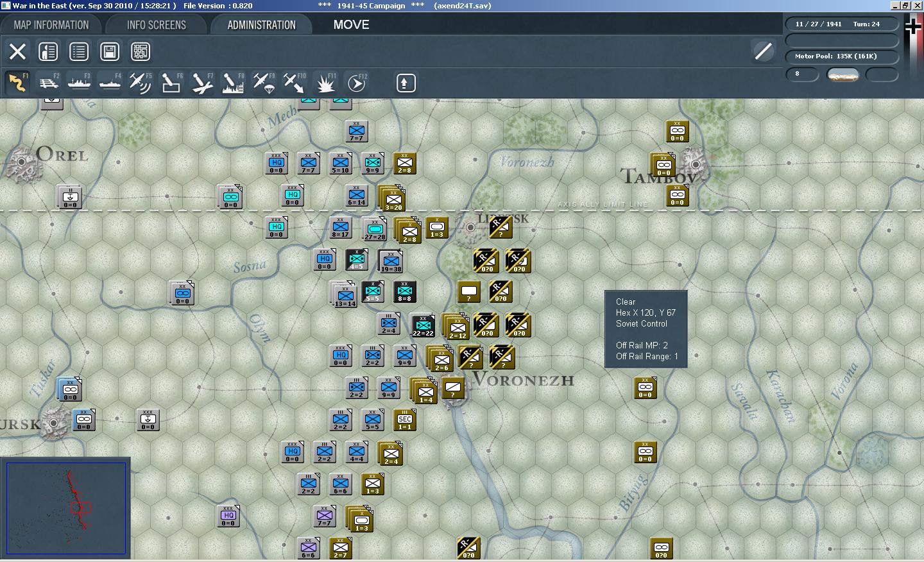924x562 pixels.
Task: Click the German cross flag icon
Action: click(x=912, y=27)
